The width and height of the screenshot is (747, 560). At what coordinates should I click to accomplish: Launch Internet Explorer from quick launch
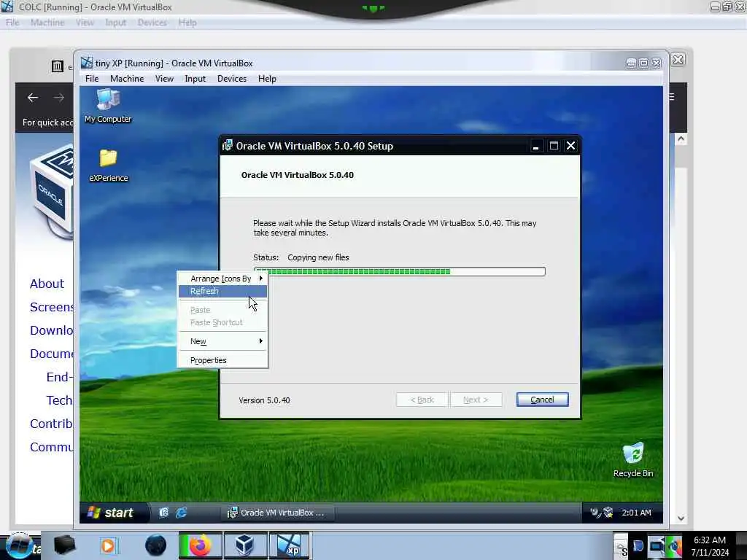pyautogui.click(x=182, y=513)
